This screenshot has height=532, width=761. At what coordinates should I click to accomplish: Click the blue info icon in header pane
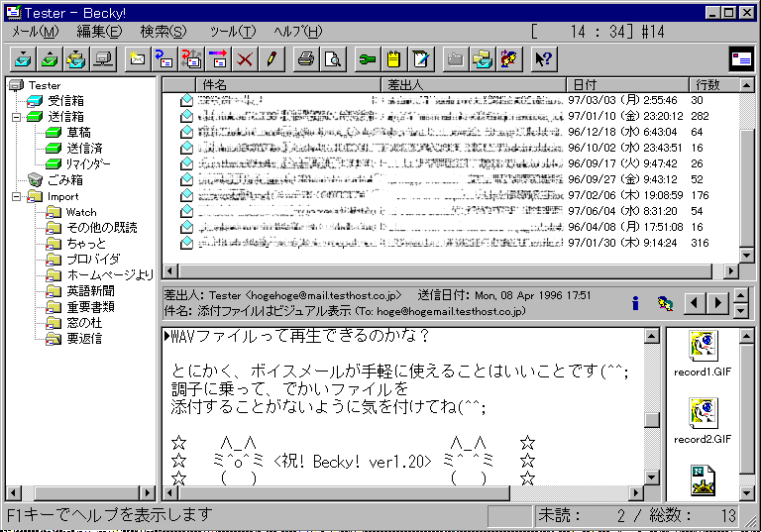(635, 302)
